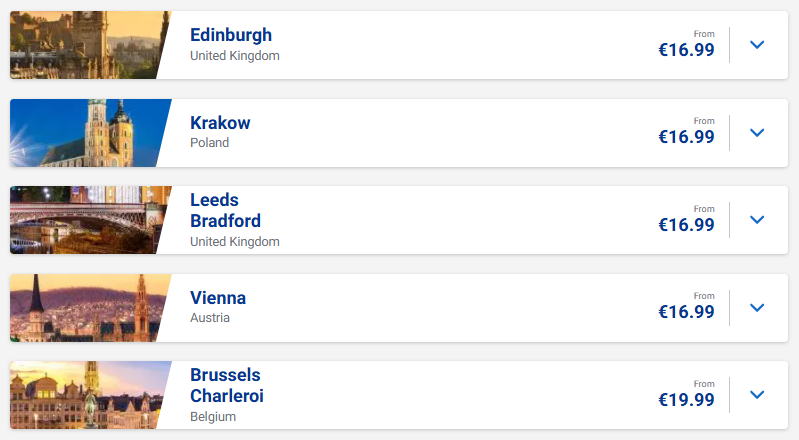Select the Vienna destination title
The image size is (799, 440).
[x=218, y=298]
